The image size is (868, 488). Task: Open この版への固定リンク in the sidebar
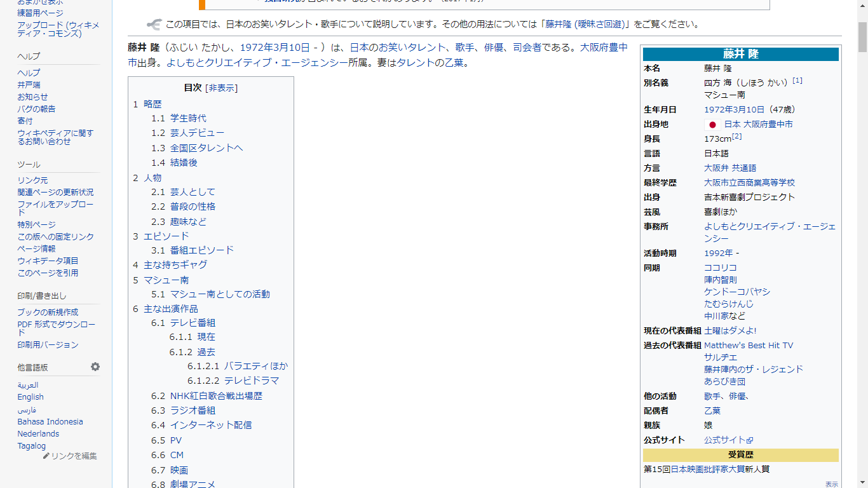(x=55, y=237)
